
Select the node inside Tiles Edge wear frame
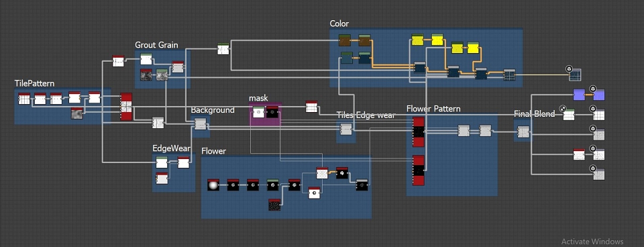[346, 129]
